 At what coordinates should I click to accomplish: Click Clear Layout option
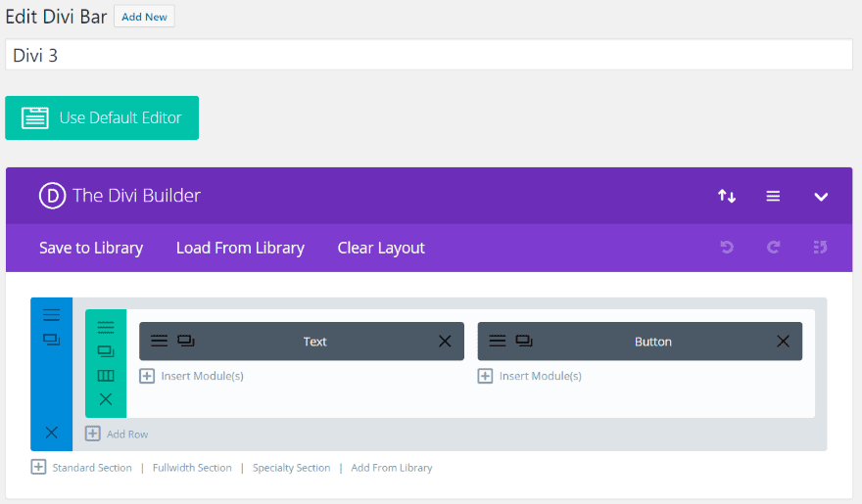click(x=381, y=248)
